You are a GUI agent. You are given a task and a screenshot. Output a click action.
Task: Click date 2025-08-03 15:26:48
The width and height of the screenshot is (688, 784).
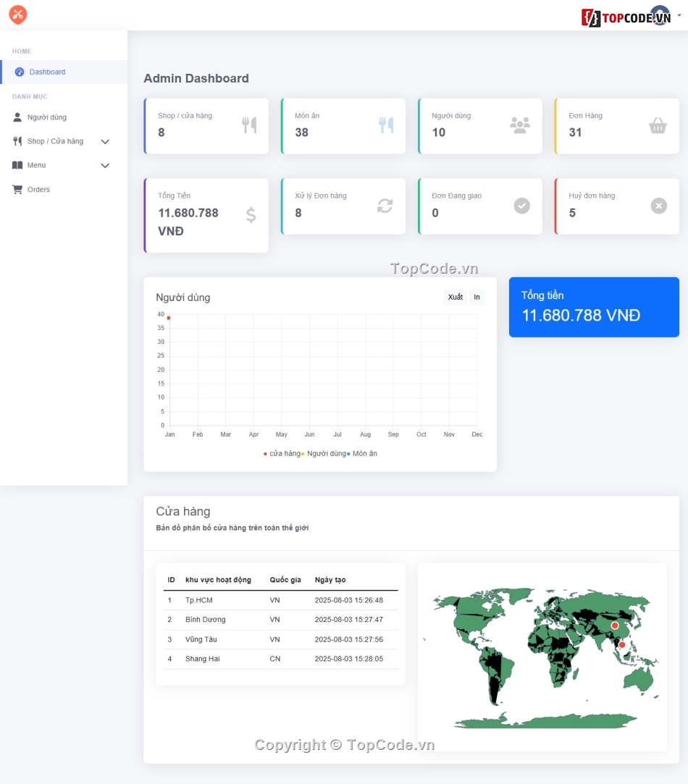click(x=349, y=600)
